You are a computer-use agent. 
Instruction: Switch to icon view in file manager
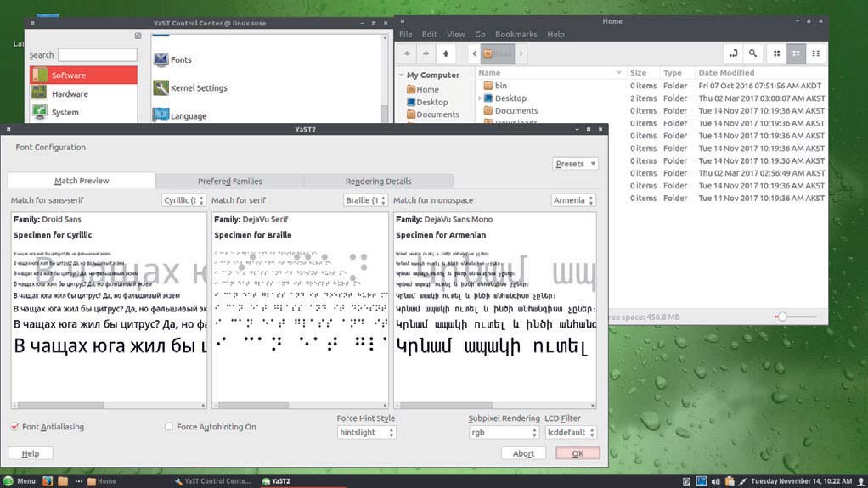(776, 53)
